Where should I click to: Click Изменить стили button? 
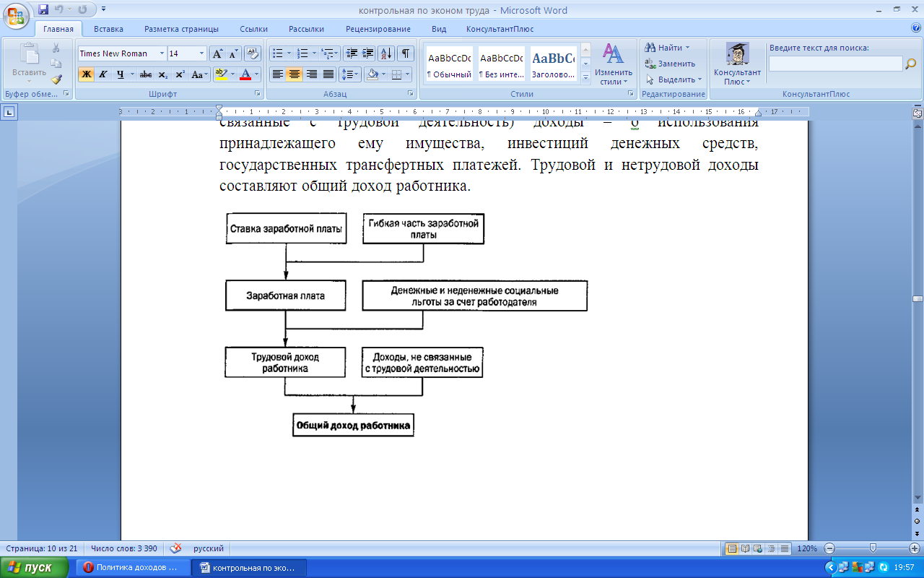(x=614, y=64)
